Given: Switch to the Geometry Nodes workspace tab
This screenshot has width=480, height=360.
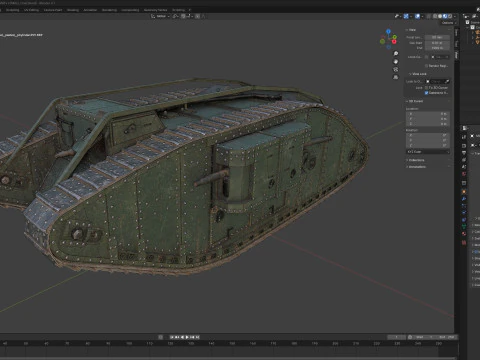Looking at the screenshot, I should point(155,10).
